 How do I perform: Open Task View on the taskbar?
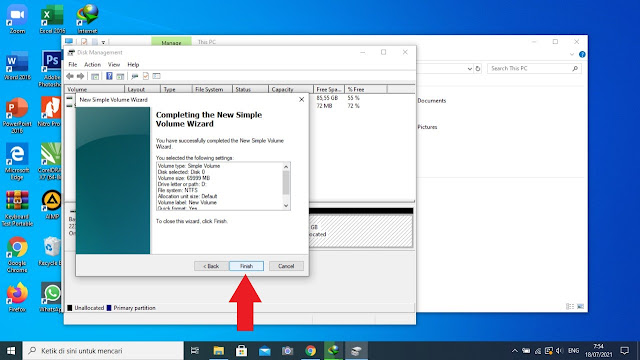195,351
